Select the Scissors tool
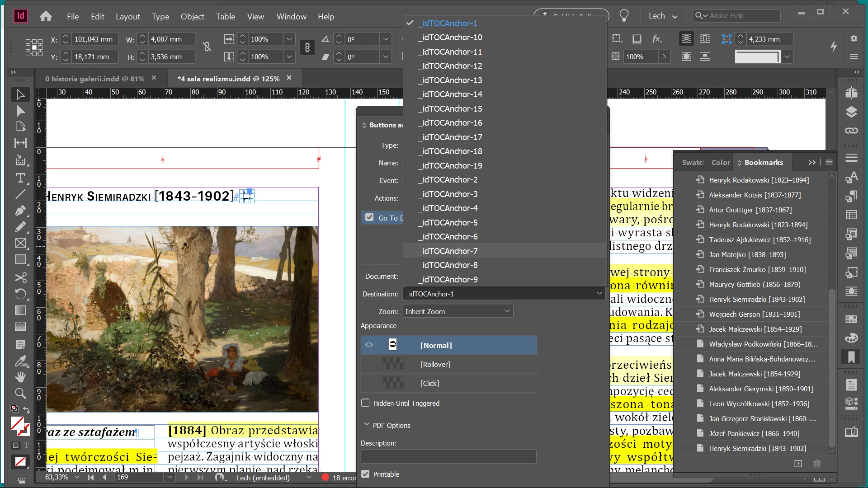 [x=20, y=277]
